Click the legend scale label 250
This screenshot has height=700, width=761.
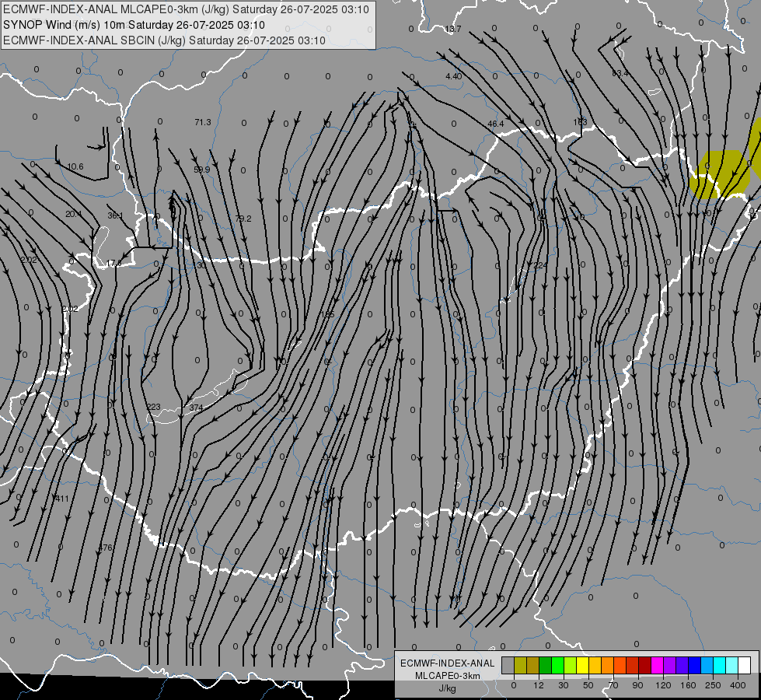(x=713, y=685)
